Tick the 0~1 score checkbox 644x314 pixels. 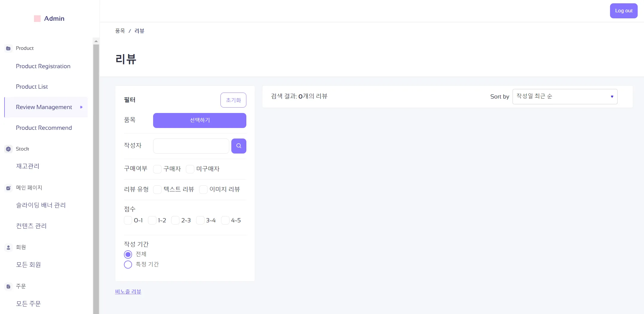(128, 220)
